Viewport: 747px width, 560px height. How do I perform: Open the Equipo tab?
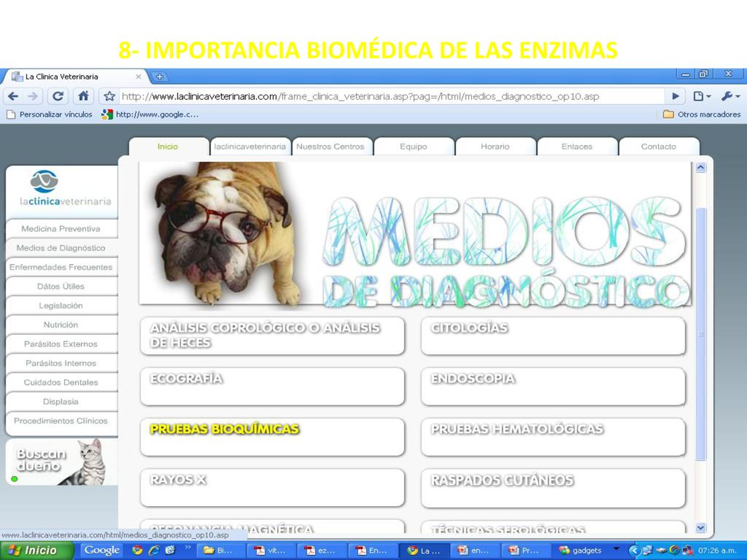413,147
